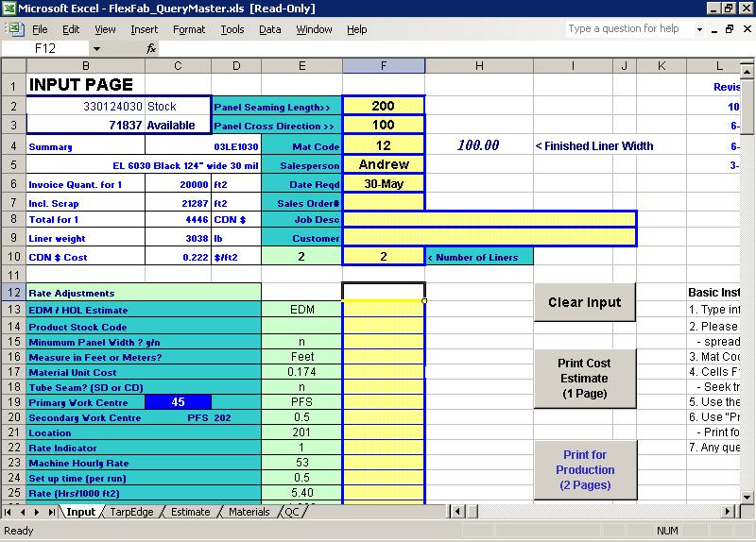The height and width of the screenshot is (542, 756).
Task: Click last sheet tab scroll arrow
Action: tap(51, 512)
